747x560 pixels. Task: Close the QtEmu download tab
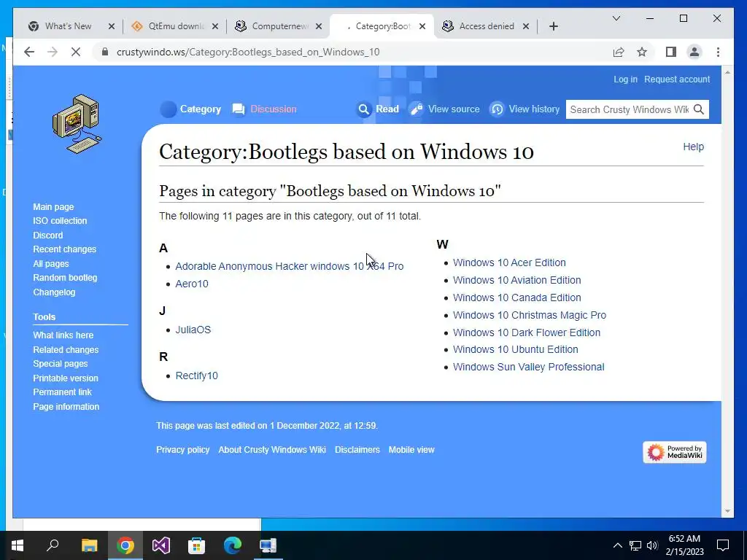[215, 26]
